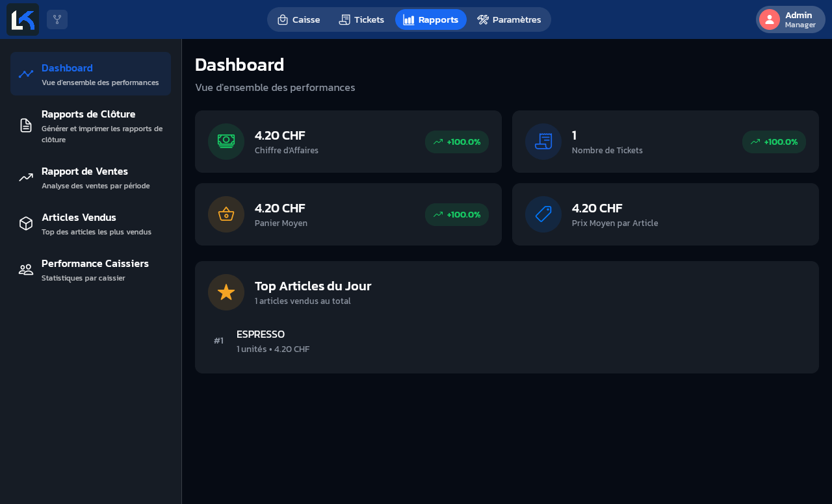Go to Rapport de Ventes

click(x=90, y=177)
